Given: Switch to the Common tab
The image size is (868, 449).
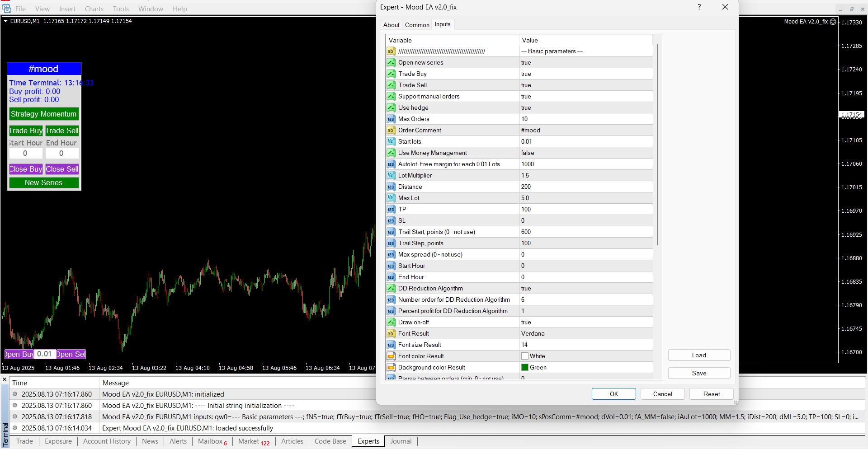Looking at the screenshot, I should 417,25.
